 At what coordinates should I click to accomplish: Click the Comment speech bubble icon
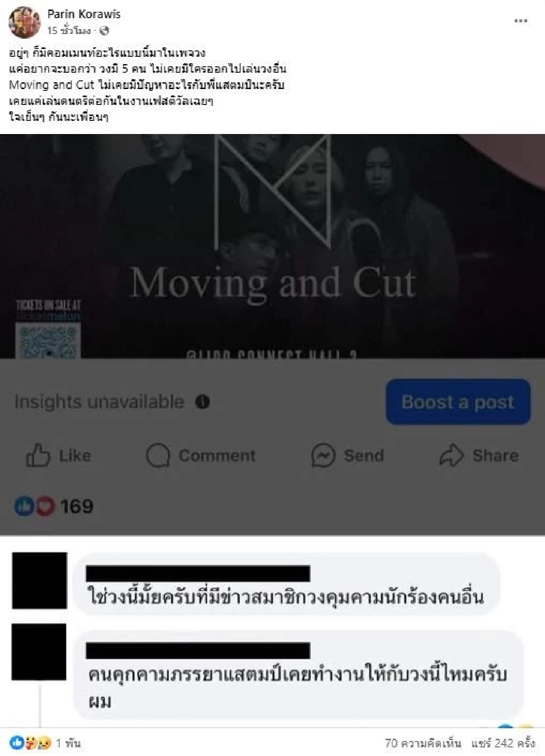click(158, 455)
